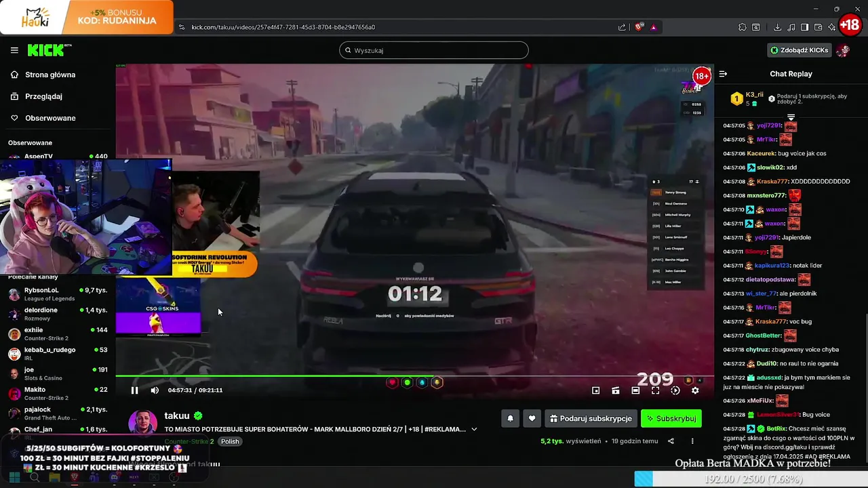The width and height of the screenshot is (868, 488).
Task: Open the browser downloads icon
Action: (x=777, y=27)
